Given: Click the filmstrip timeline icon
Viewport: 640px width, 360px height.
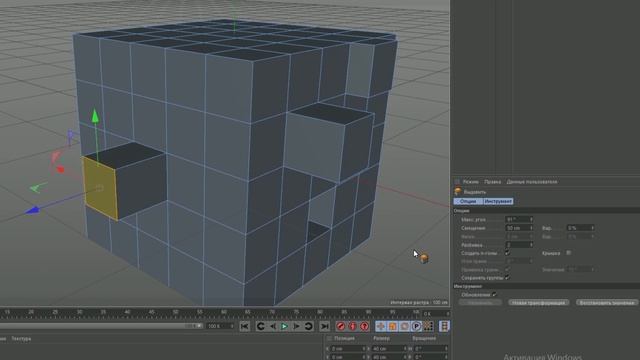Looking at the screenshot, I should 444,326.
